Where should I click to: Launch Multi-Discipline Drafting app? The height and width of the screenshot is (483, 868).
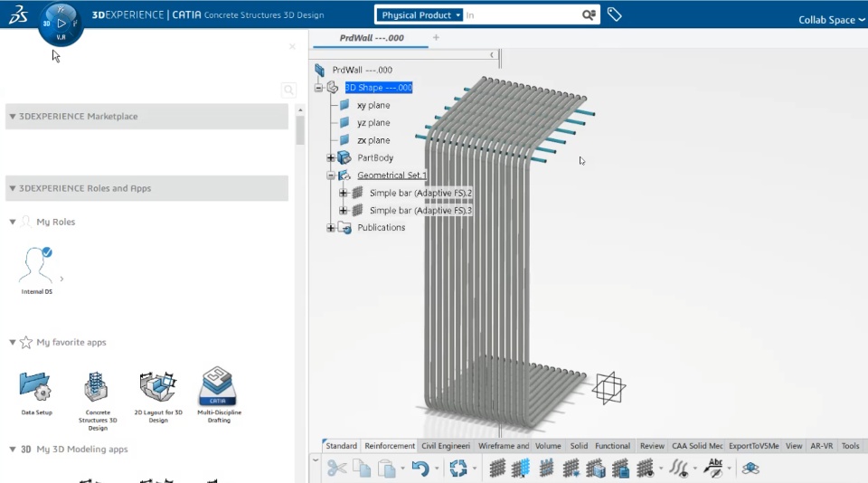click(x=219, y=394)
